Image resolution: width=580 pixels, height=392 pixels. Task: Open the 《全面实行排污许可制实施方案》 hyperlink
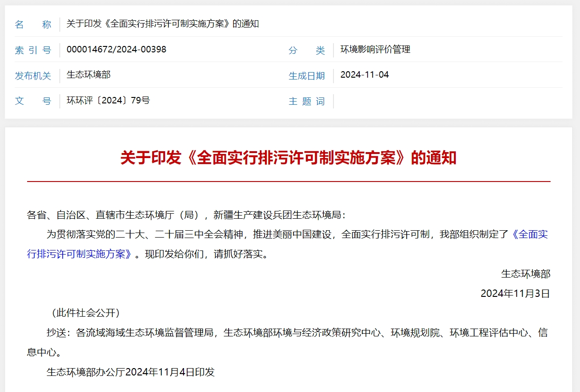534,234
